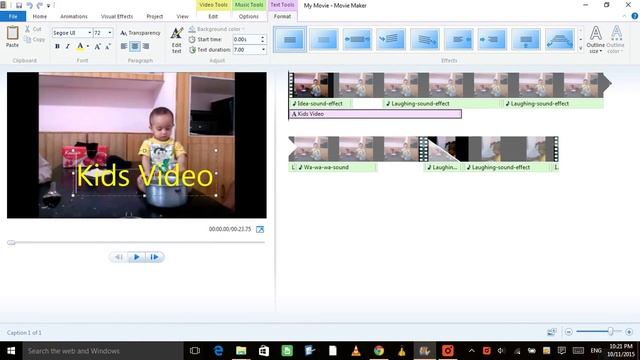Click the Copy icon

coord(27,40)
